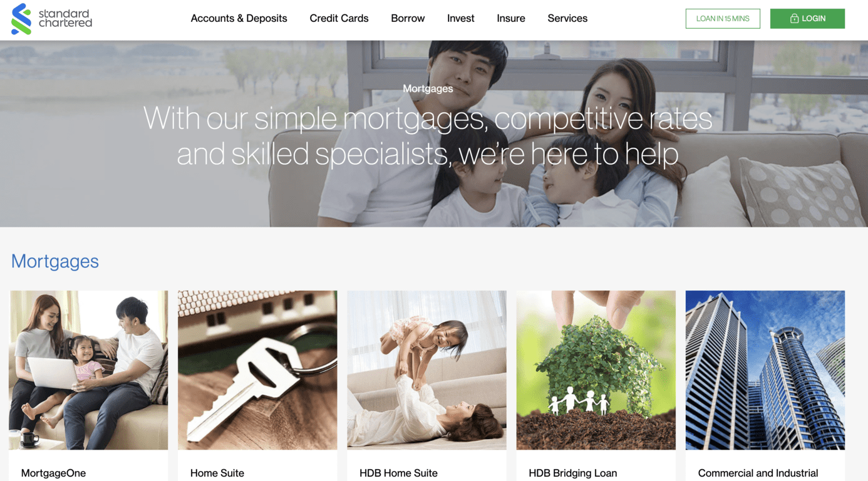The height and width of the screenshot is (481, 868).
Task: Click the lock icon on LOGIN button
Action: 794,19
